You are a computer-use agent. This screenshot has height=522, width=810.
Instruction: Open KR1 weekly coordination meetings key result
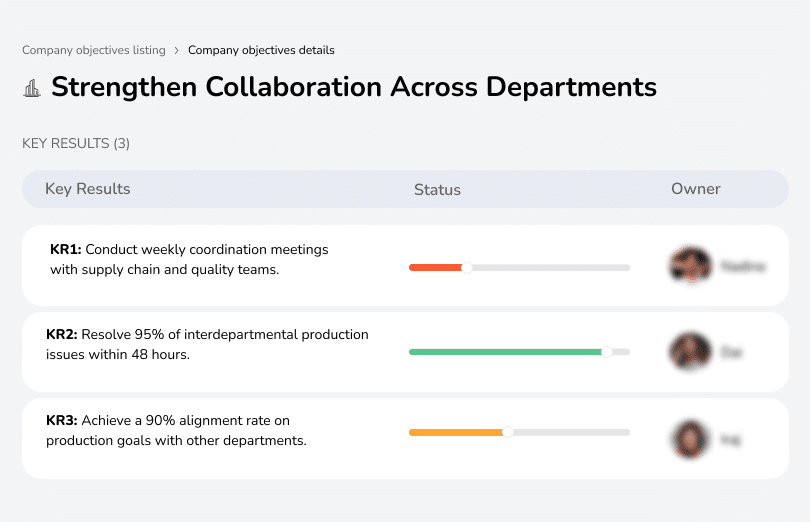[190, 258]
